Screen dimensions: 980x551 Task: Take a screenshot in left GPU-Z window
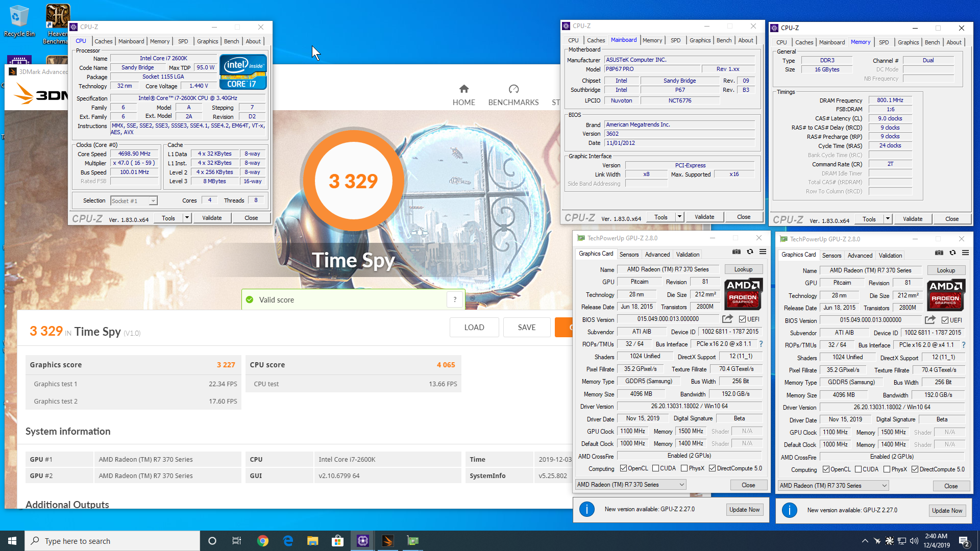[x=736, y=252]
